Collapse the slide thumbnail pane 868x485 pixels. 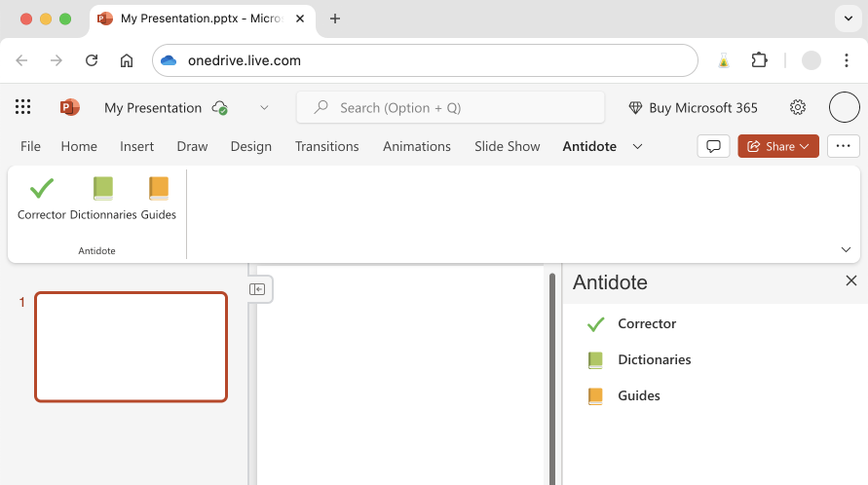coord(257,289)
